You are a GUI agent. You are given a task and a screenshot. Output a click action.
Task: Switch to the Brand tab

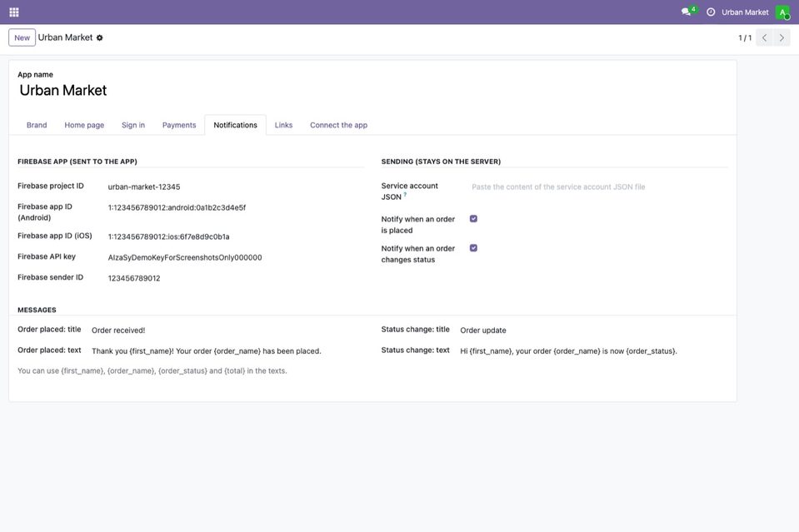click(x=37, y=125)
